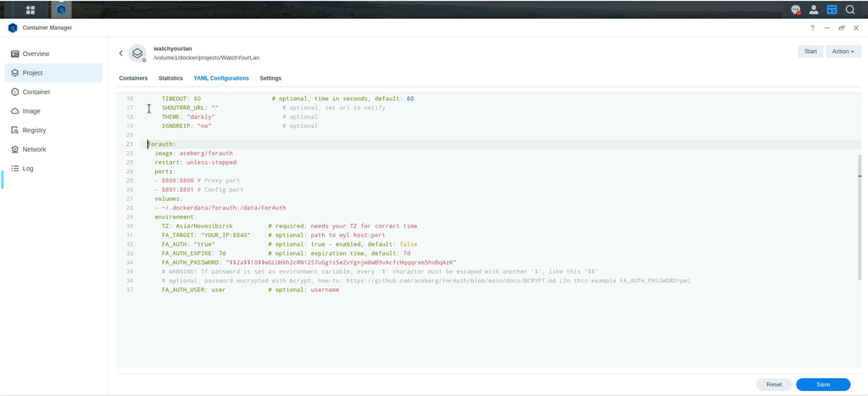Open the widgets panel icon
This screenshot has height=396, width=868.
coord(832,9)
